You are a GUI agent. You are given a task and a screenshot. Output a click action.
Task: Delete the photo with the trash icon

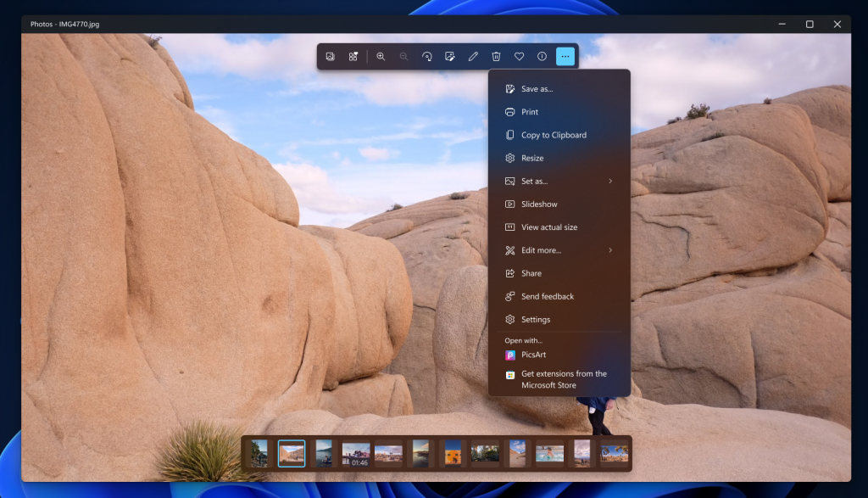click(496, 57)
